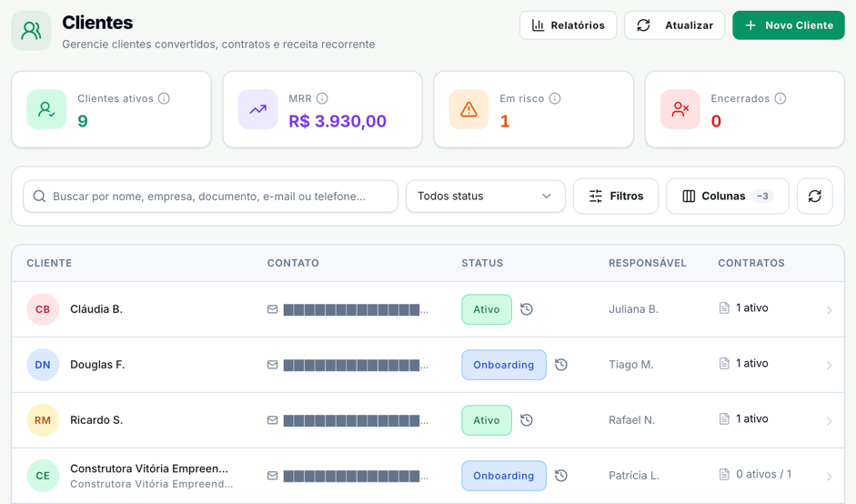Open client Cláudia B.
Screen dimensions: 856x504
pos(96,309)
